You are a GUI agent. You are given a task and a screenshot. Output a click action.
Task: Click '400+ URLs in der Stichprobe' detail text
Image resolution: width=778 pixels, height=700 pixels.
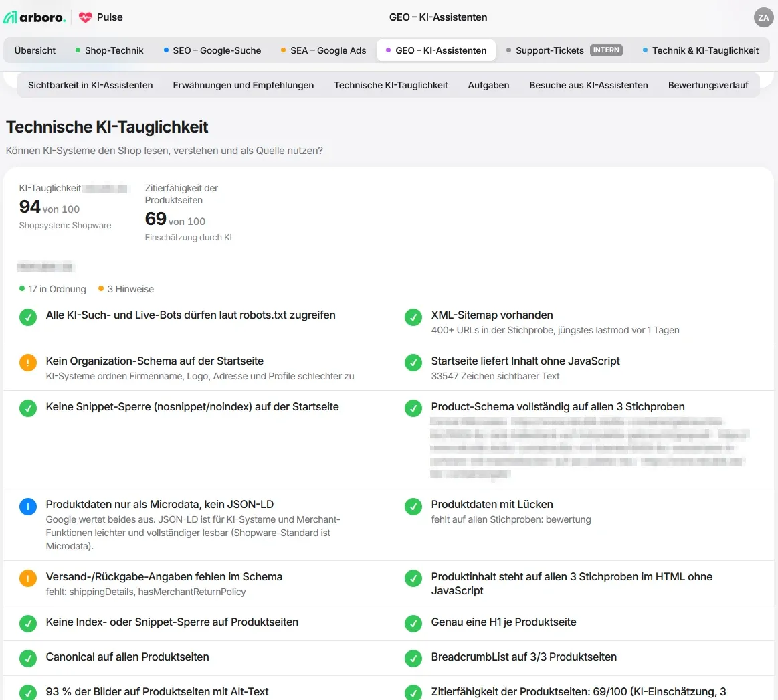click(x=555, y=330)
